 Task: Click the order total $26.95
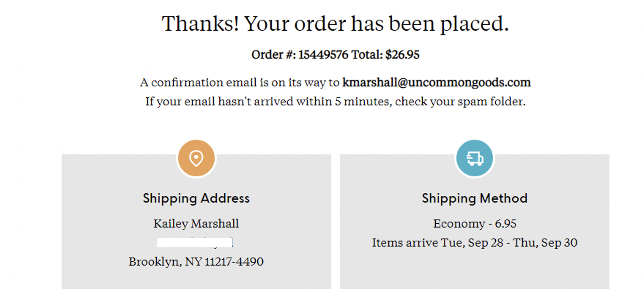coord(402,55)
